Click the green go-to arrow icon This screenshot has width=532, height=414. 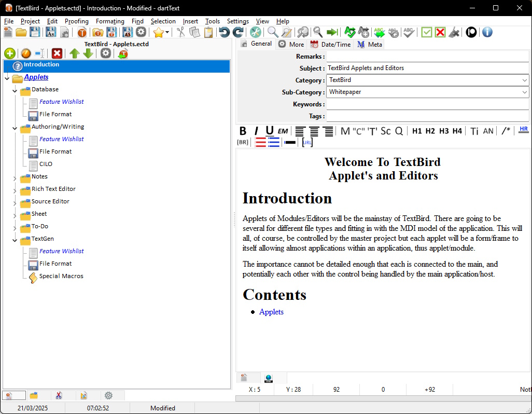(x=332, y=32)
